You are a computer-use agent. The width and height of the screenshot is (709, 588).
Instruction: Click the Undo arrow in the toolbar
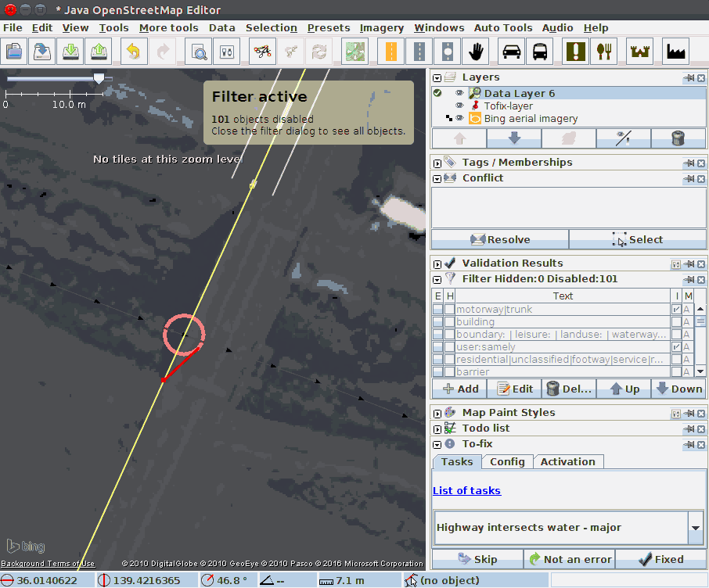[134, 52]
